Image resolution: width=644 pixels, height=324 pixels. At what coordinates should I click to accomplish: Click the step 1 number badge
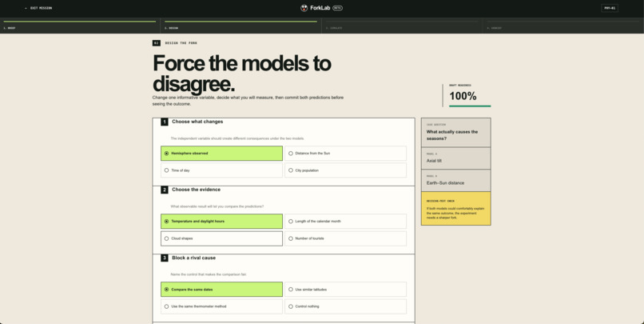tap(165, 122)
